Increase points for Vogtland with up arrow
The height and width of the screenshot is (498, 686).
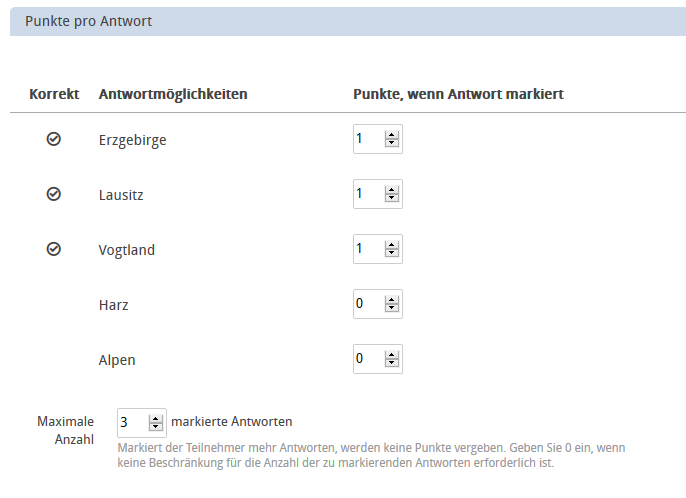click(x=392, y=244)
